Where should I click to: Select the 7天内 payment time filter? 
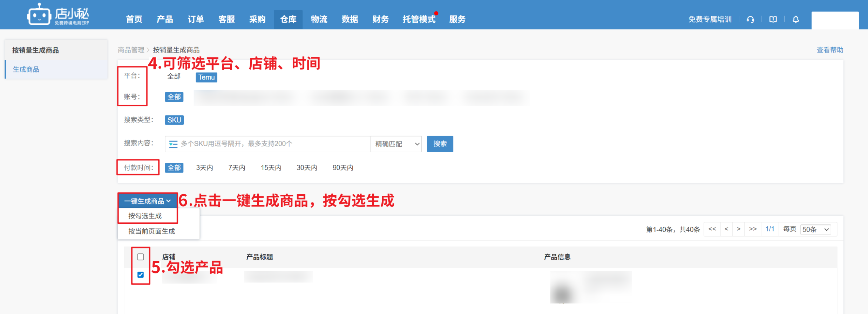(x=237, y=168)
